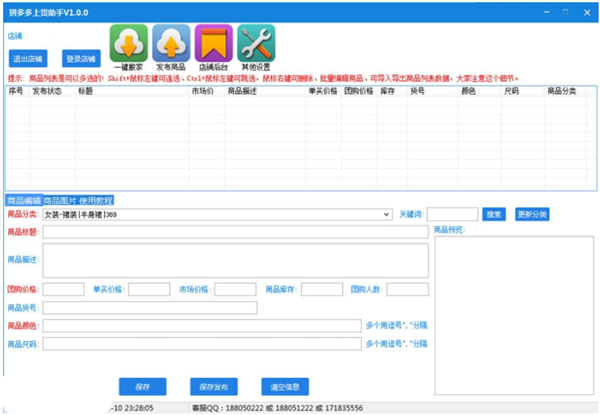Click the 更新分类 button
600x415 pixels.
pos(532,214)
